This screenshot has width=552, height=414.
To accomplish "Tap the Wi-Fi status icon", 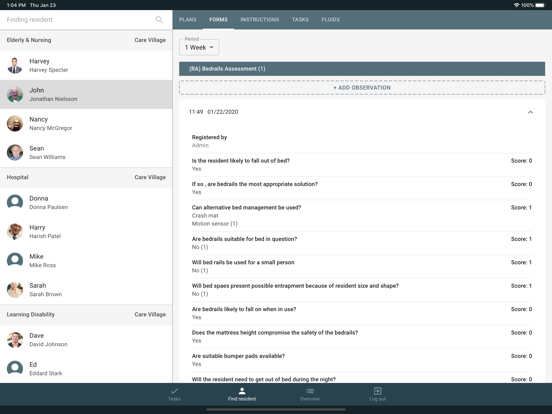I will tap(516, 5).
